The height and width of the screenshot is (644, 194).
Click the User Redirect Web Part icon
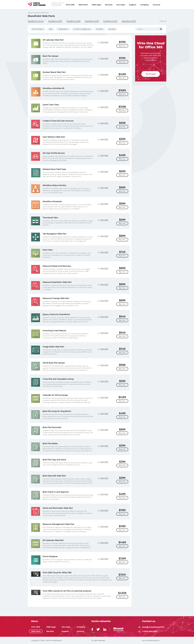coord(36,140)
